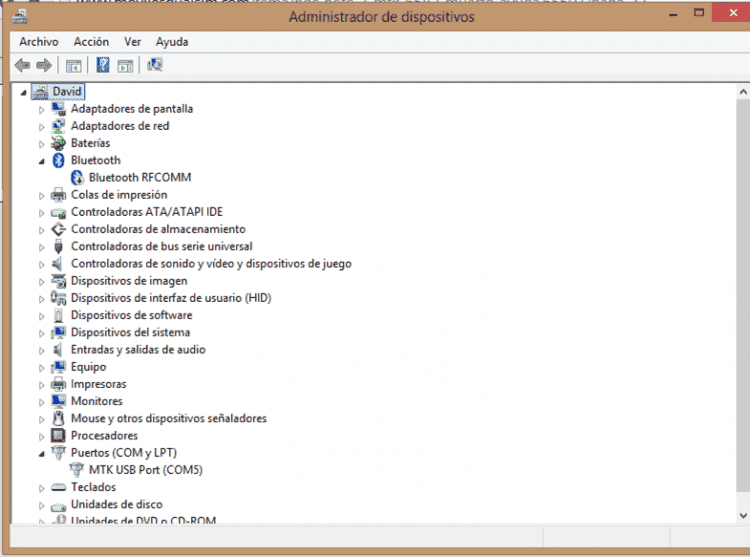This screenshot has width=750, height=557.
Task: Collapse the David root node
Action: click(23, 93)
